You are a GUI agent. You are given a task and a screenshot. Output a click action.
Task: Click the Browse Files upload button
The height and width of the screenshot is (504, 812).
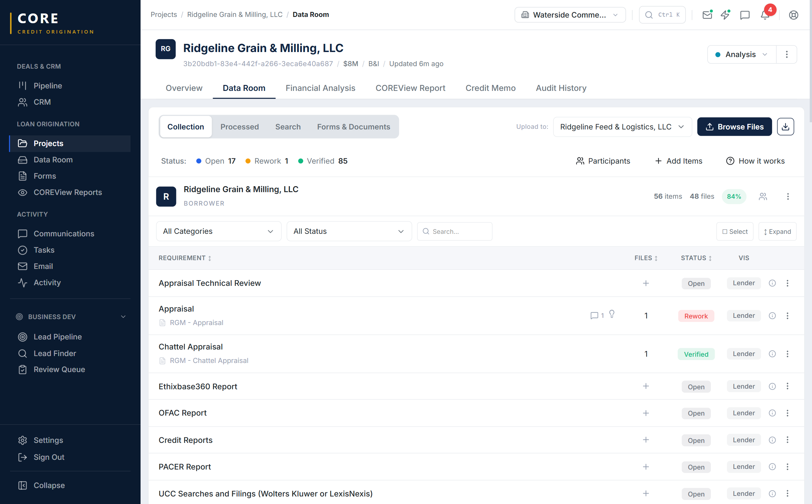tap(734, 127)
